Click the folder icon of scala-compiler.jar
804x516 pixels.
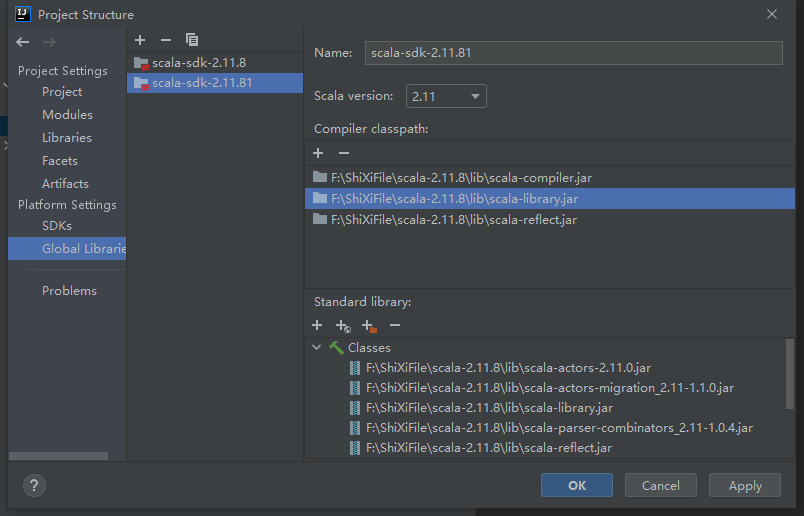pos(320,177)
